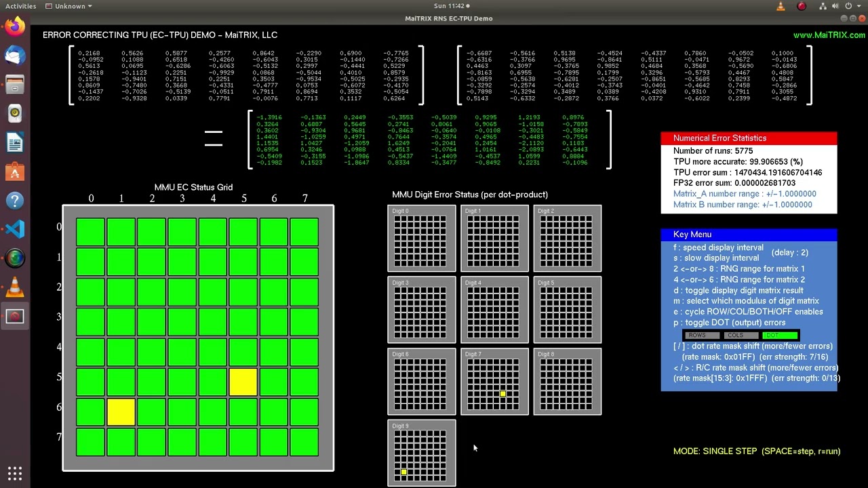The image size is (868, 488).
Task: Launch Thunderbird mail from the dock
Action: coord(15,56)
